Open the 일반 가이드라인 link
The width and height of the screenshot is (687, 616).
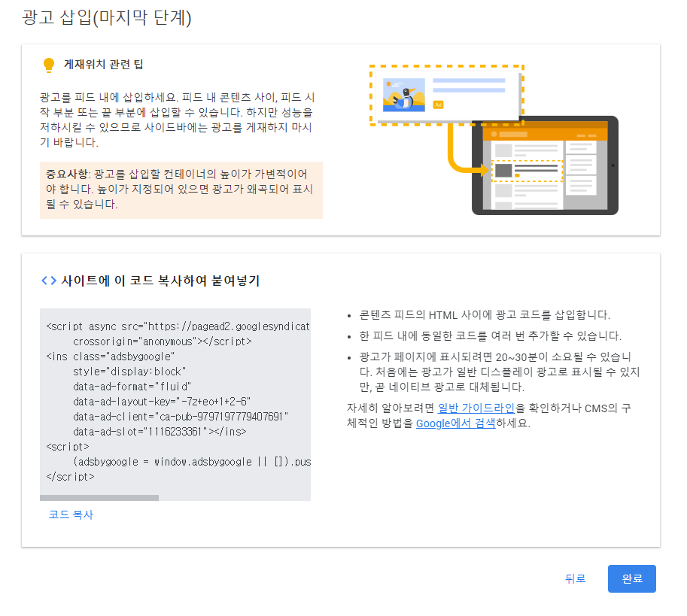476,408
